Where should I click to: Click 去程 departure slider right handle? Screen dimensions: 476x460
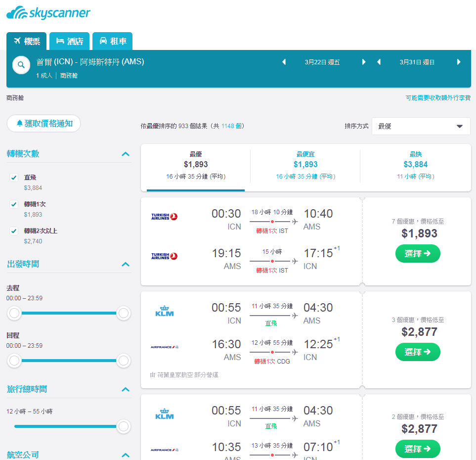[x=124, y=313]
